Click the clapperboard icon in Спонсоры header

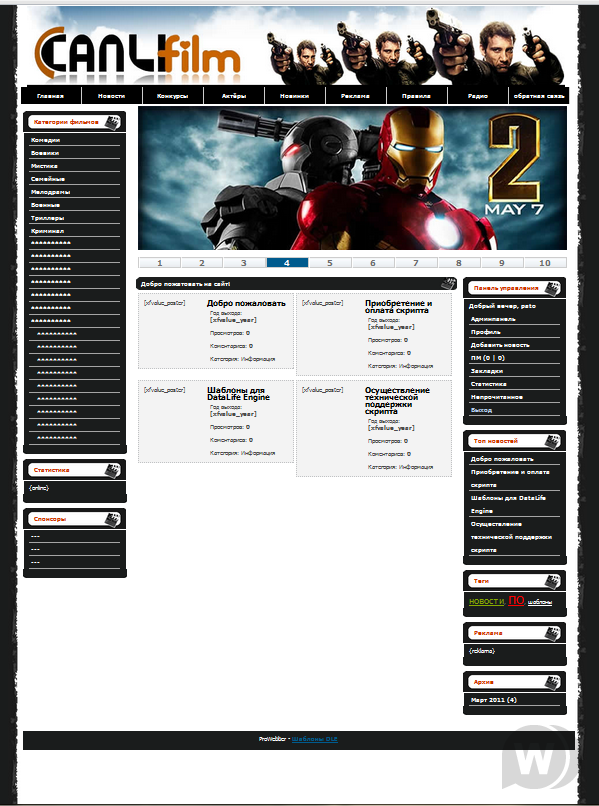point(113,519)
